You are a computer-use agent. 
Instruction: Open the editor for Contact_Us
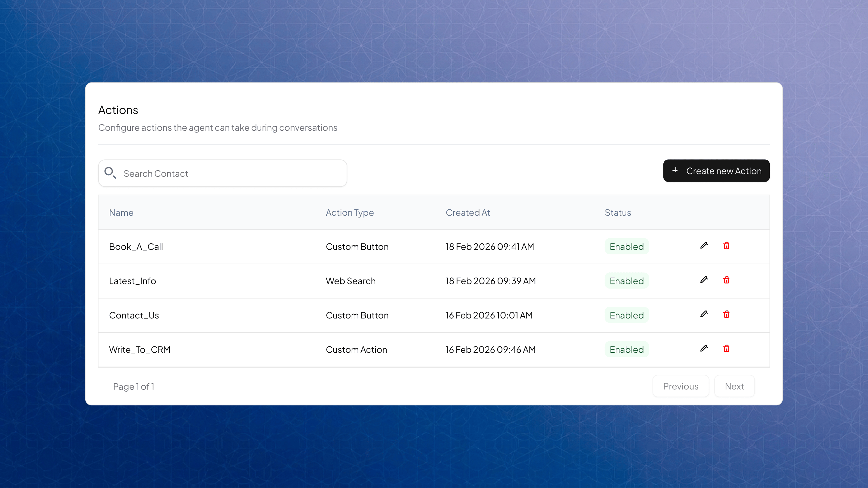[x=704, y=314]
